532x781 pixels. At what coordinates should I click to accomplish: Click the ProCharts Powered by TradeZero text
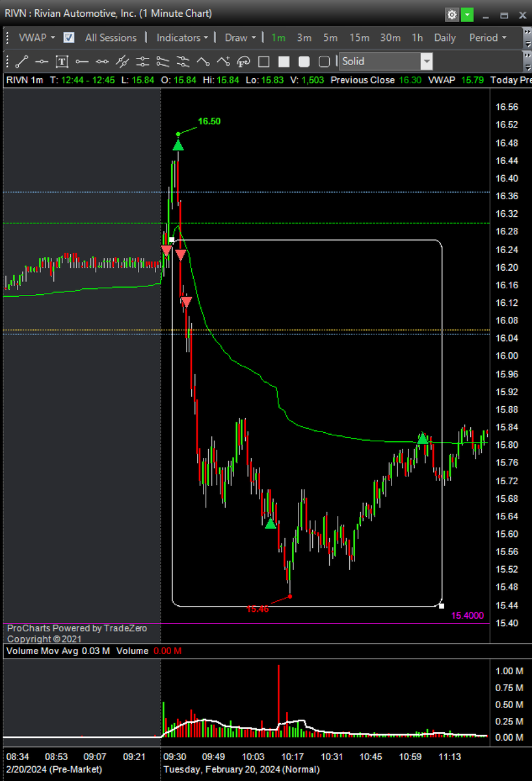(x=77, y=628)
